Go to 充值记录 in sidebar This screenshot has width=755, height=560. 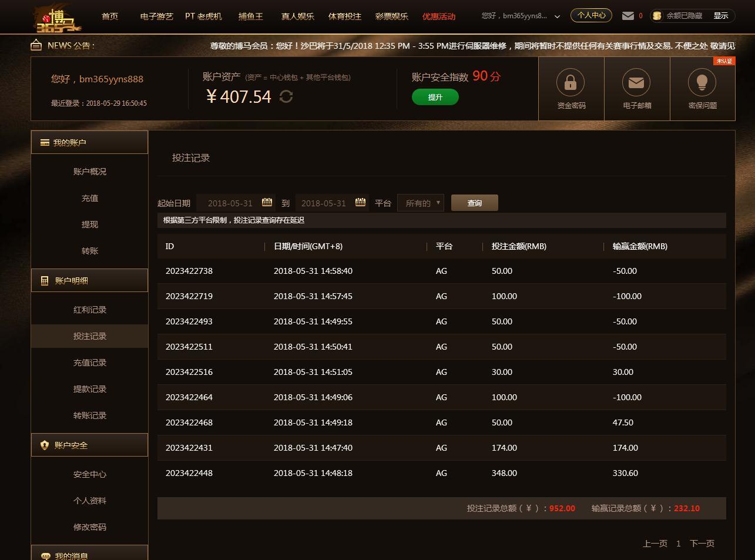[x=90, y=363]
